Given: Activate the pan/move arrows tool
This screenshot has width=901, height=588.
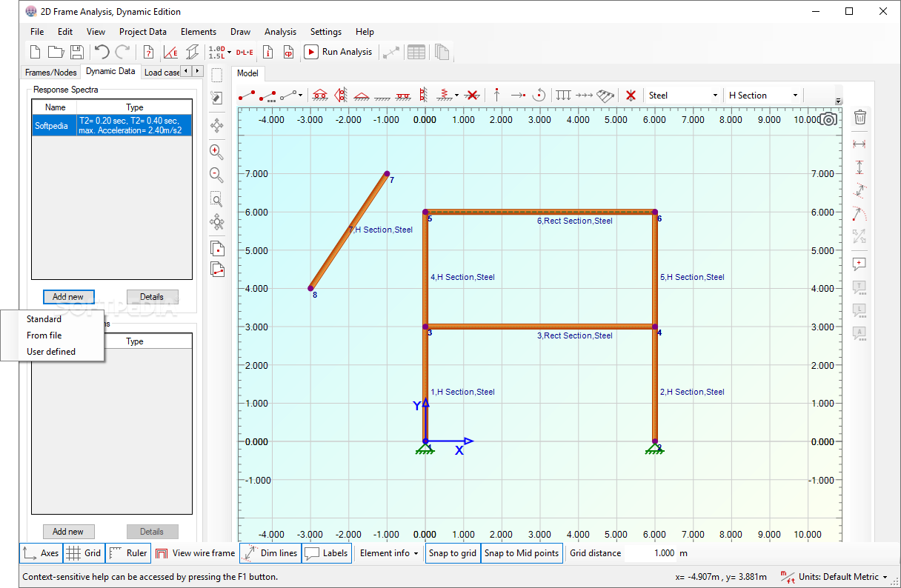Looking at the screenshot, I should tap(216, 126).
